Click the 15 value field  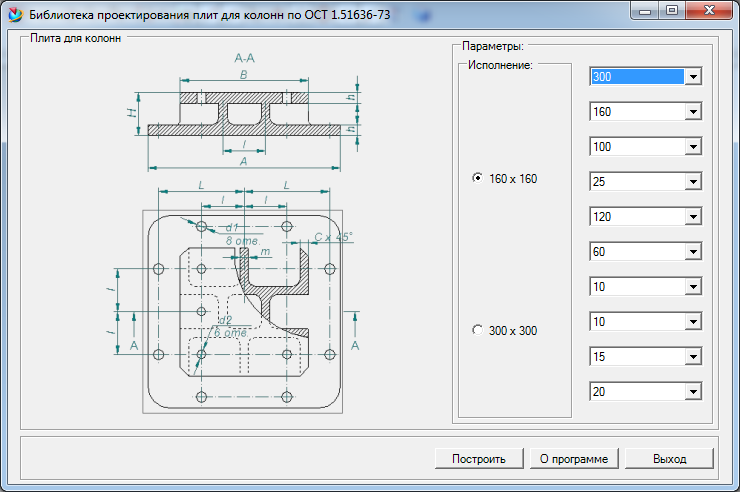point(638,357)
